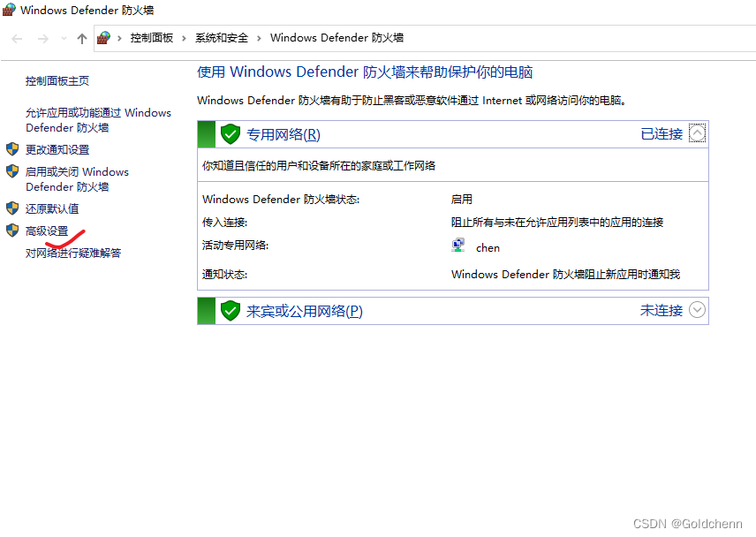Viewport: 756px width, 537px height.
Task: Click the shield icon beside 启用或关闭 Windows Defender 防火墙
Action: coord(14,171)
